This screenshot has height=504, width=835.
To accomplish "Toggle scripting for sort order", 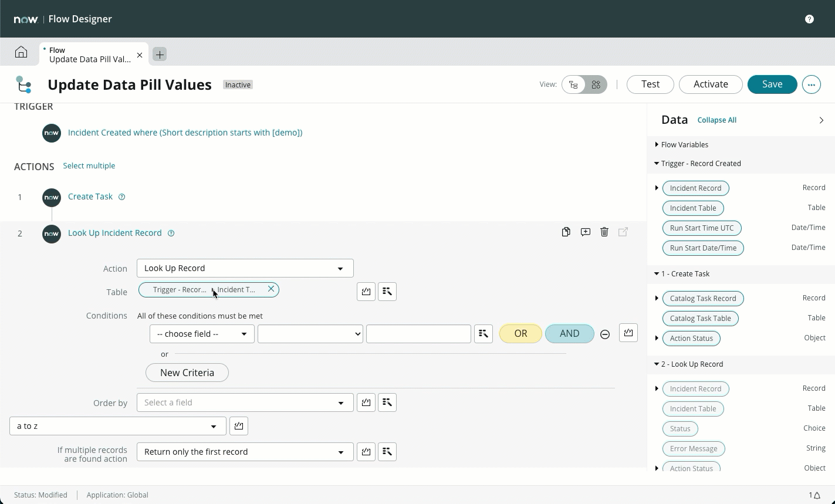I will [239, 426].
